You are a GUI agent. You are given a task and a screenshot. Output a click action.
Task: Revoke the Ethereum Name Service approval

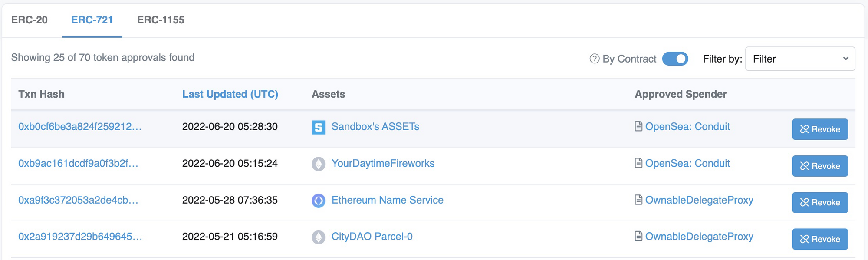point(820,202)
